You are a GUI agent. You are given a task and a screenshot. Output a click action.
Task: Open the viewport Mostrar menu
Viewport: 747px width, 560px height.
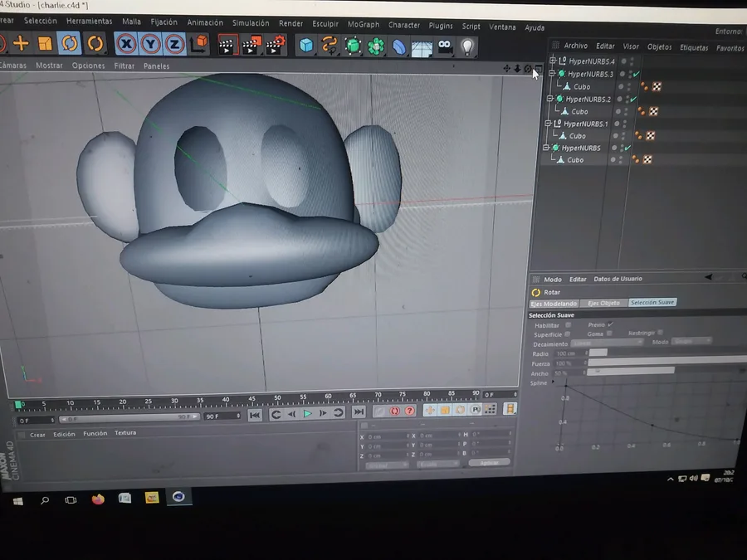click(x=50, y=66)
